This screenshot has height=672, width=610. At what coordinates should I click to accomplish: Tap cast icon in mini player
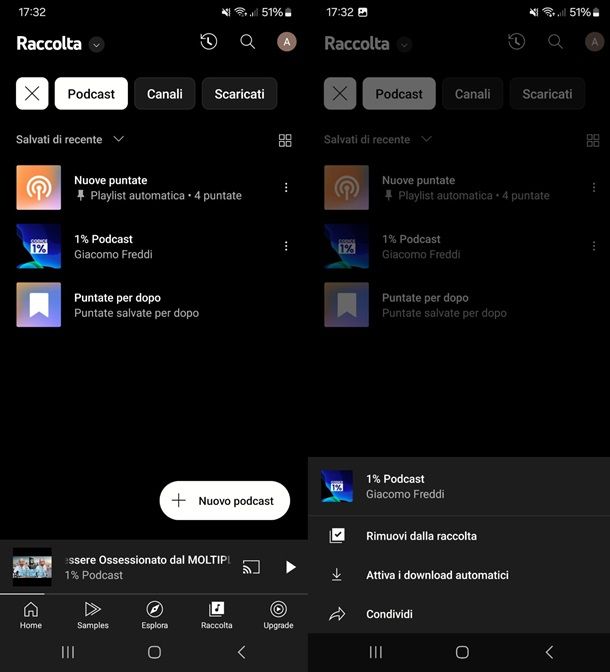pyautogui.click(x=251, y=567)
